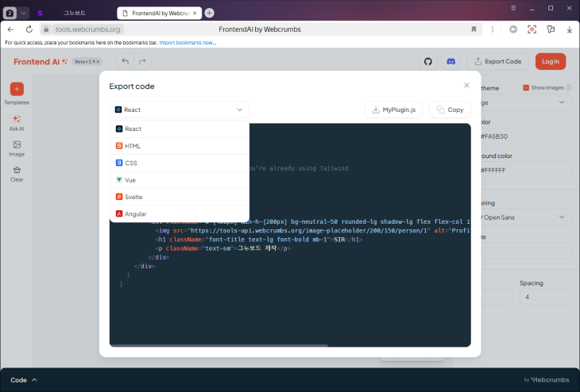The image size is (580, 392).
Task: Click the horizontal scrollbar in code viewer
Action: coord(218,345)
